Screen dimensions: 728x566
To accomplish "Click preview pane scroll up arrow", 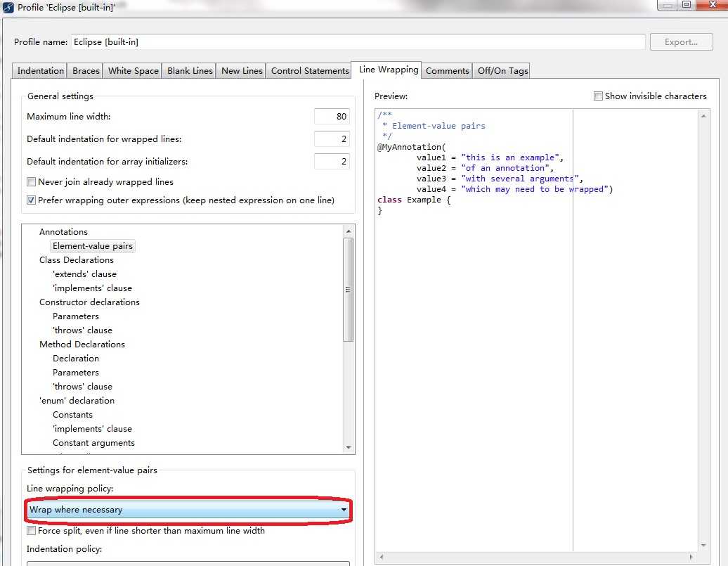I will (703, 116).
